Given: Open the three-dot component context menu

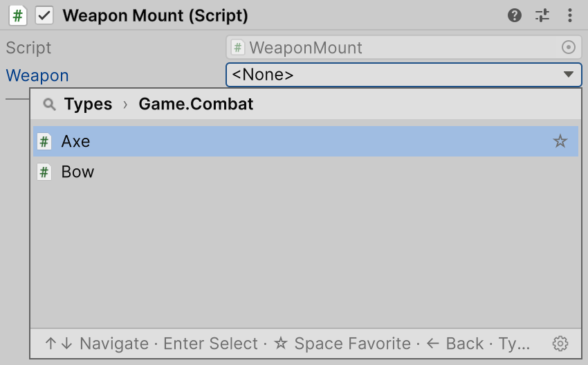Looking at the screenshot, I should pyautogui.click(x=569, y=15).
